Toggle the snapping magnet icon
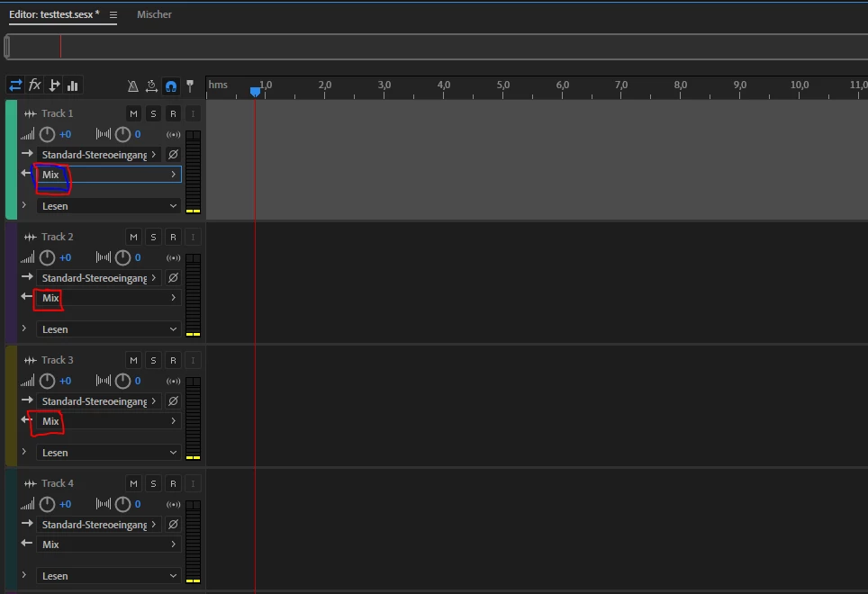The width and height of the screenshot is (868, 594). tap(171, 85)
